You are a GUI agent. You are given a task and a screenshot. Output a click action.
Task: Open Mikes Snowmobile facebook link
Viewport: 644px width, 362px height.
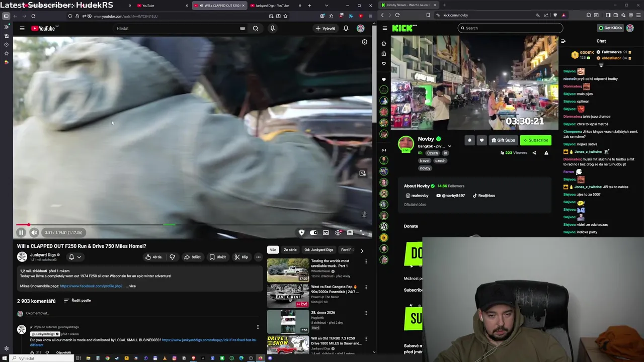tap(91, 286)
